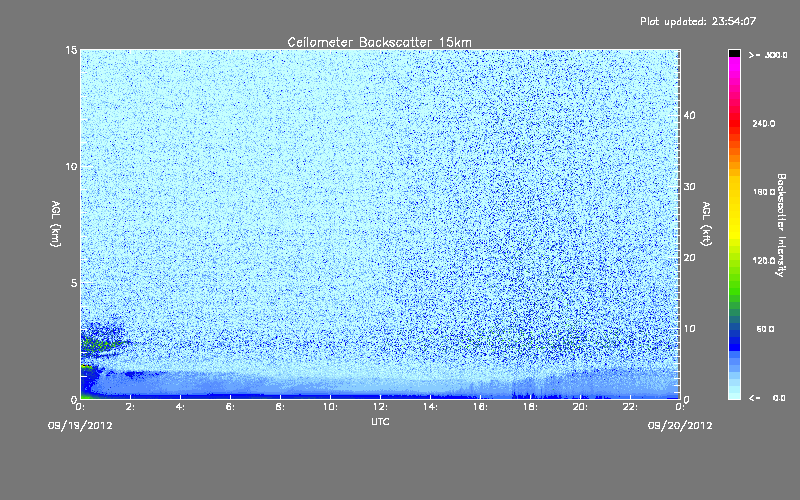Click the 'Ceilometer Backscatter 15km' title
The width and height of the screenshot is (800, 500).
pyautogui.click(x=379, y=42)
